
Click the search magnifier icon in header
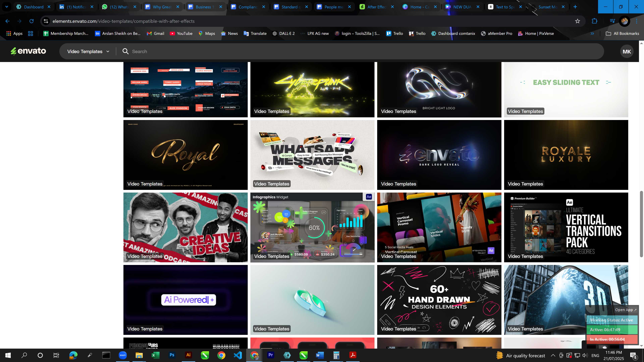(125, 51)
